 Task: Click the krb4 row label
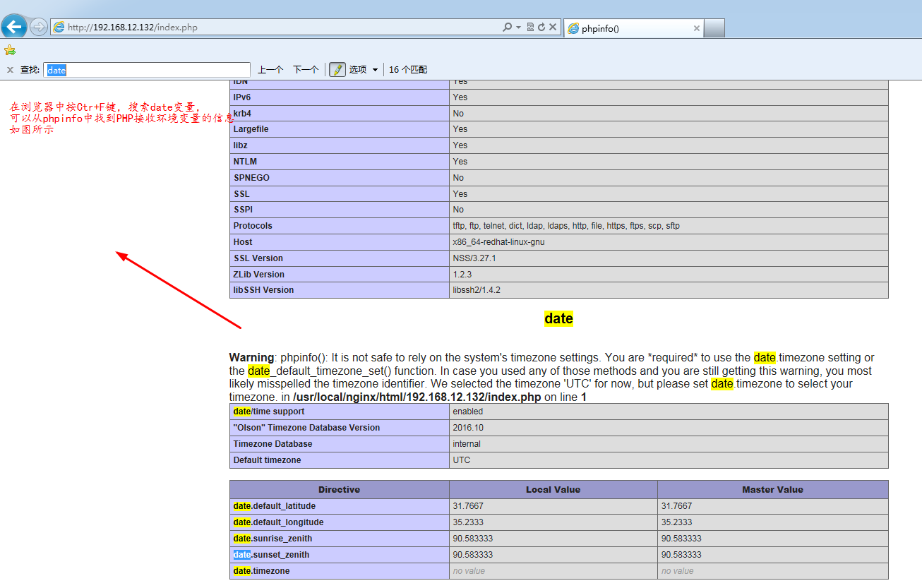click(x=242, y=113)
